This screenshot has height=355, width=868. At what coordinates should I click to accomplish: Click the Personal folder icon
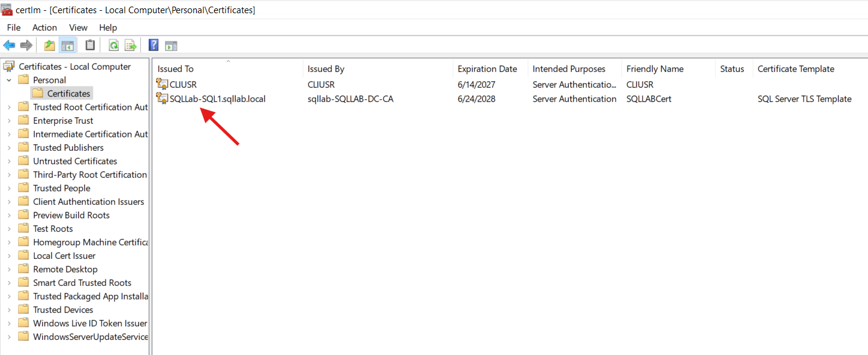[23, 80]
